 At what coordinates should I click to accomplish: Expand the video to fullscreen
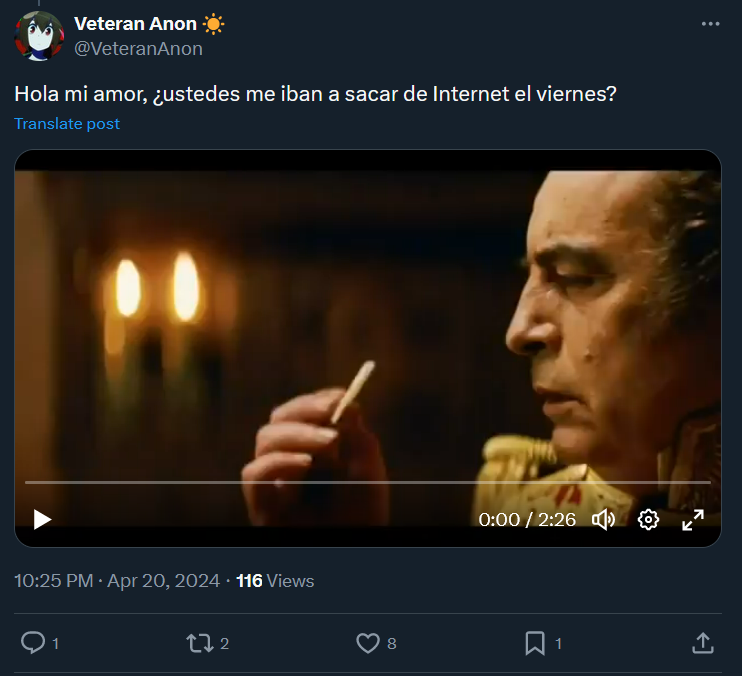point(693,519)
